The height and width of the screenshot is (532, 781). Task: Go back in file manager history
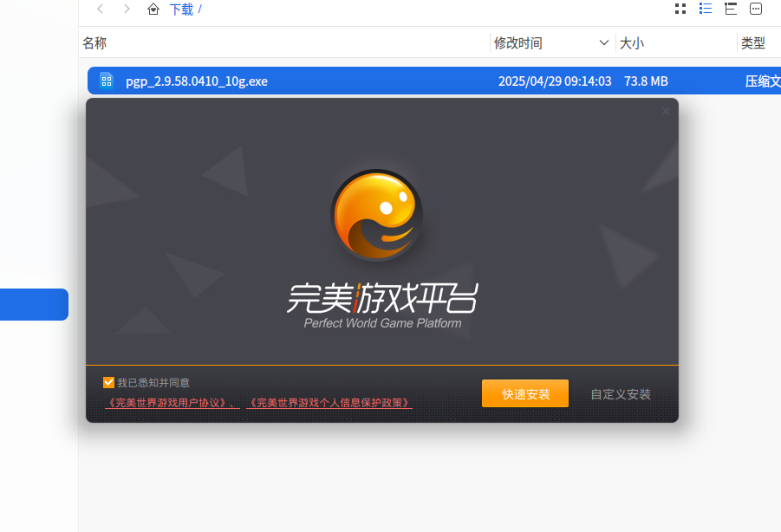point(100,9)
